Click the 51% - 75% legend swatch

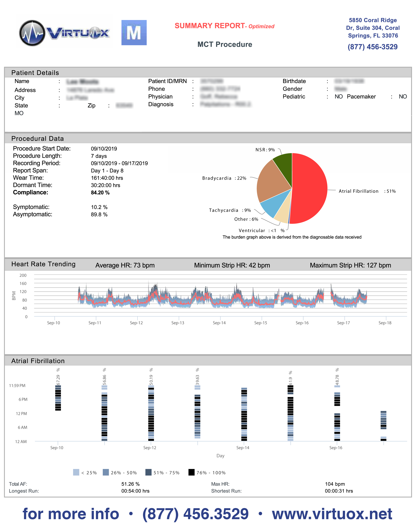click(148, 472)
